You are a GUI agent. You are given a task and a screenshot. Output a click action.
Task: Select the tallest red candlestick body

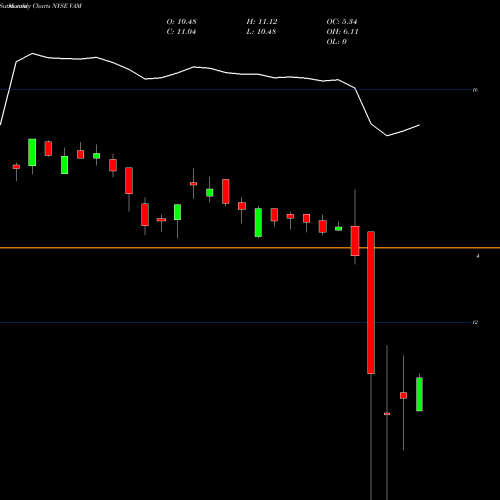pyautogui.click(x=371, y=303)
